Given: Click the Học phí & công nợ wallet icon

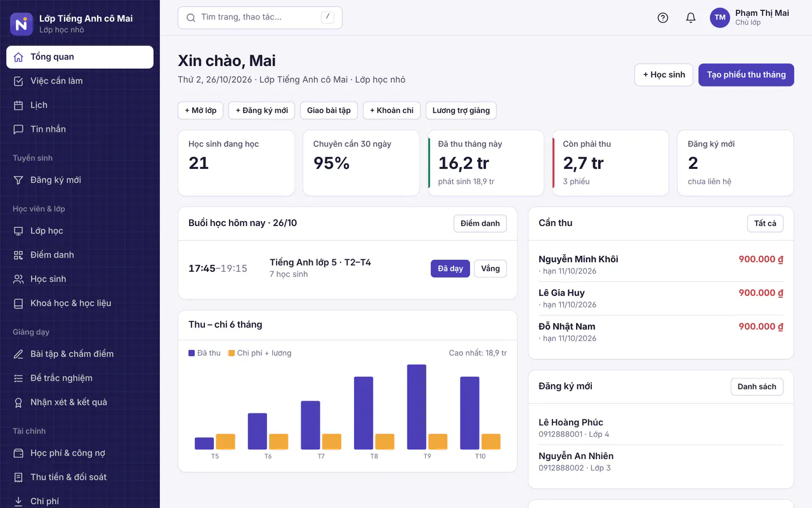Looking at the screenshot, I should click(18, 453).
